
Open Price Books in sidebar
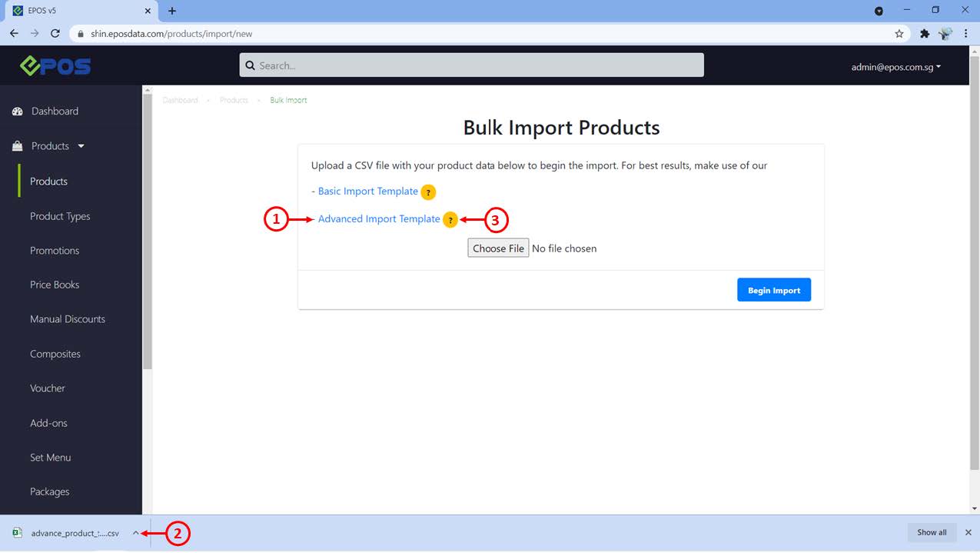click(x=55, y=285)
